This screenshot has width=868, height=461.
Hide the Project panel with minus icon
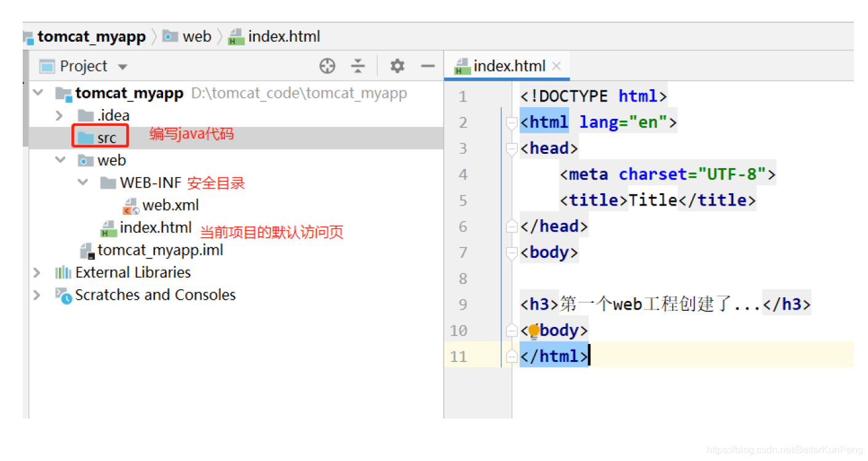click(428, 66)
